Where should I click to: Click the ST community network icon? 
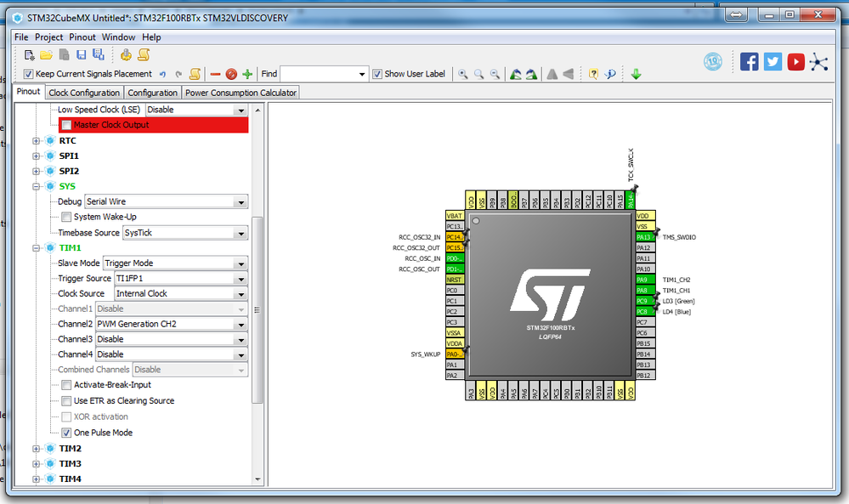[x=818, y=62]
